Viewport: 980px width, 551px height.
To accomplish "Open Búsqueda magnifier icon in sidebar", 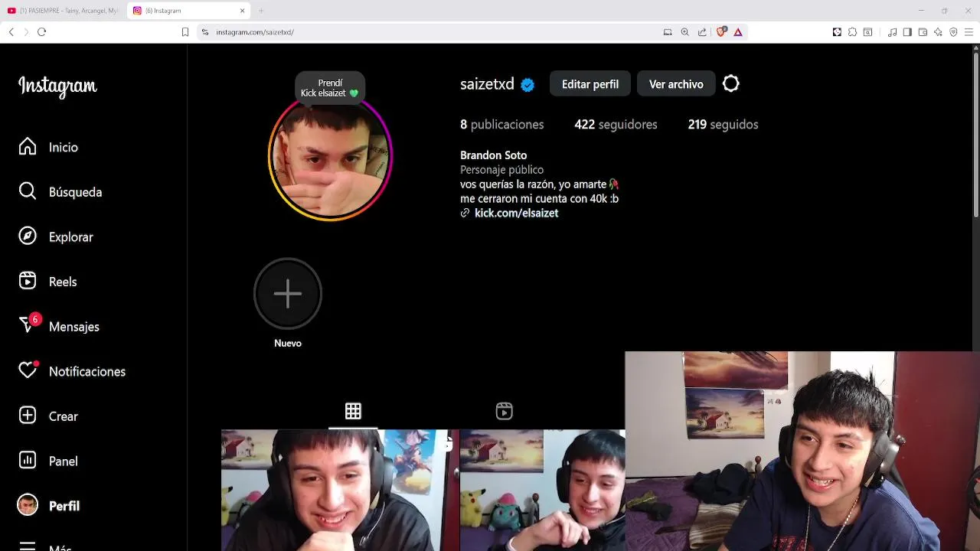I will tap(28, 191).
